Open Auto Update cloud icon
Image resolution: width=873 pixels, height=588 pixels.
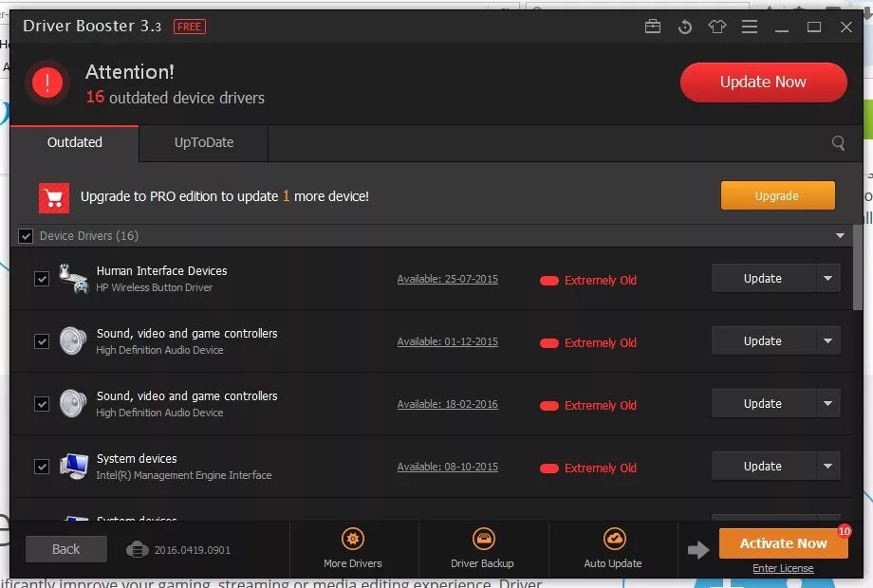[614, 539]
